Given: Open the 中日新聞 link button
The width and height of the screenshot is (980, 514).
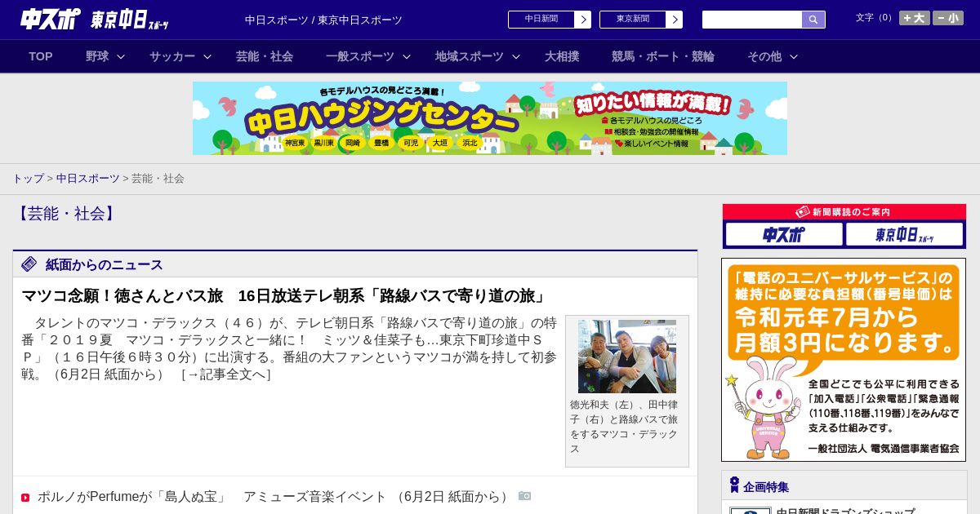Looking at the screenshot, I should 541,20.
